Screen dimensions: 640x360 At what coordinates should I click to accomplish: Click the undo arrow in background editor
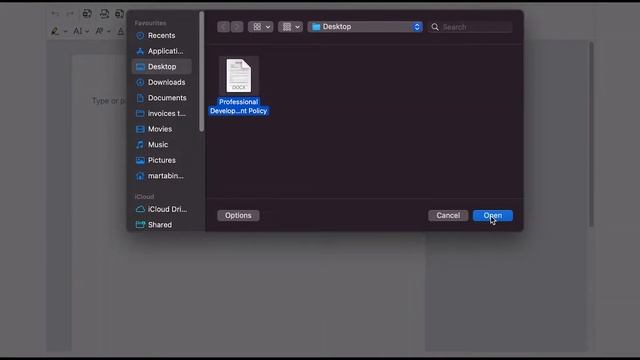pos(55,13)
